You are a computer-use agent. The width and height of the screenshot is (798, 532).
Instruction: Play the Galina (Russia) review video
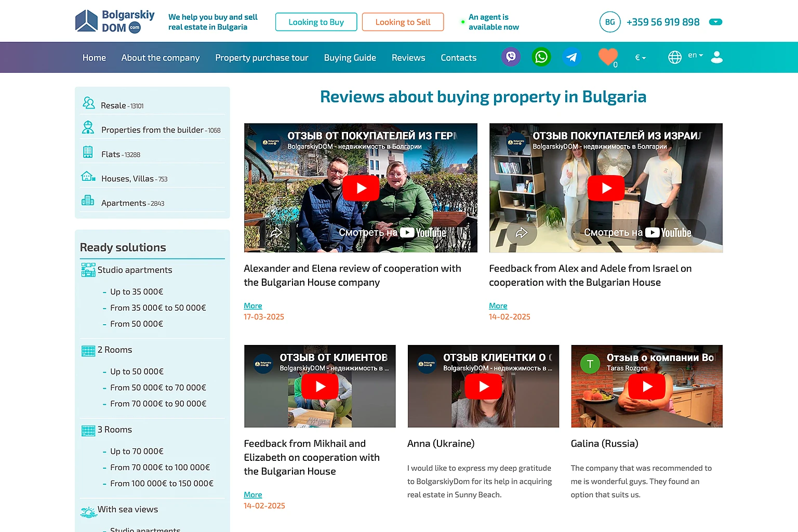pos(647,387)
